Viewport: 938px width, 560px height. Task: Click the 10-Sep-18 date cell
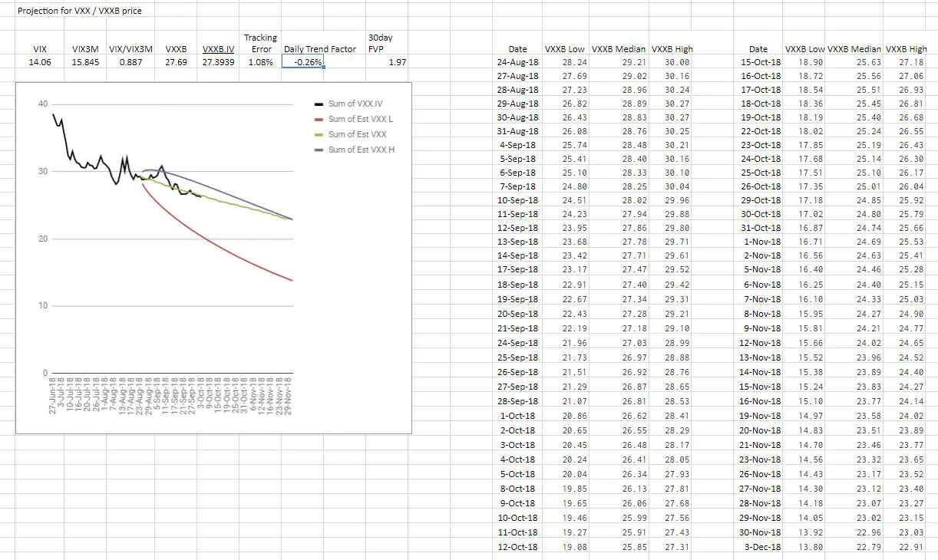coord(518,200)
